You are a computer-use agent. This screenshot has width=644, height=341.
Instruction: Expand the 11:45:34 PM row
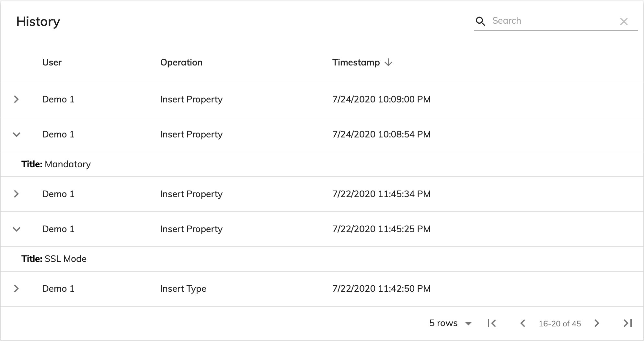[x=17, y=194]
